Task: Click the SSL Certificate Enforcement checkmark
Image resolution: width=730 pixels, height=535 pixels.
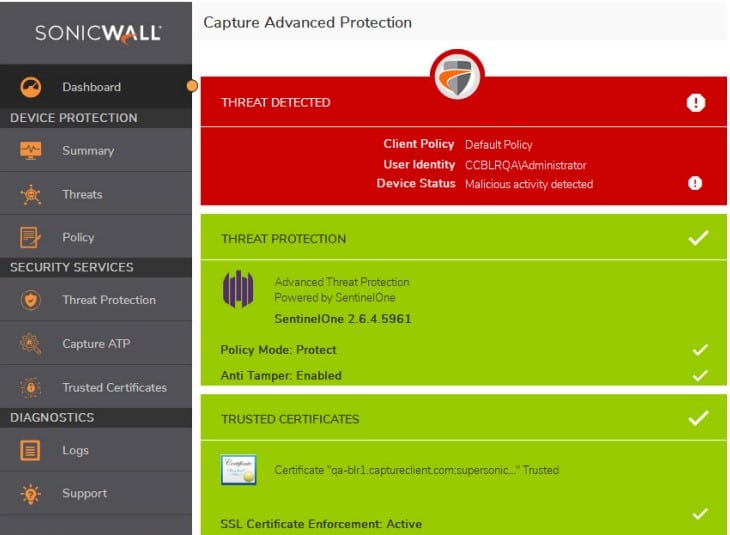Action: point(700,514)
